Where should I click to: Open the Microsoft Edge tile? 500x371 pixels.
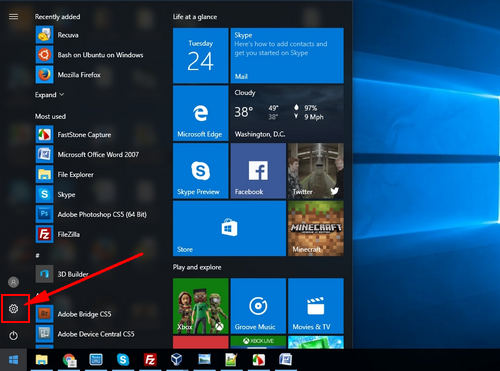click(x=201, y=113)
